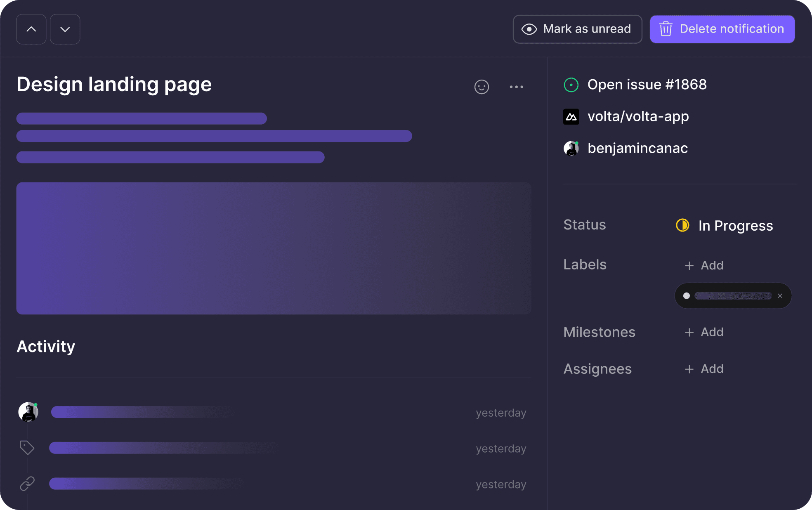Open the In Progress status dropdown

pos(725,226)
